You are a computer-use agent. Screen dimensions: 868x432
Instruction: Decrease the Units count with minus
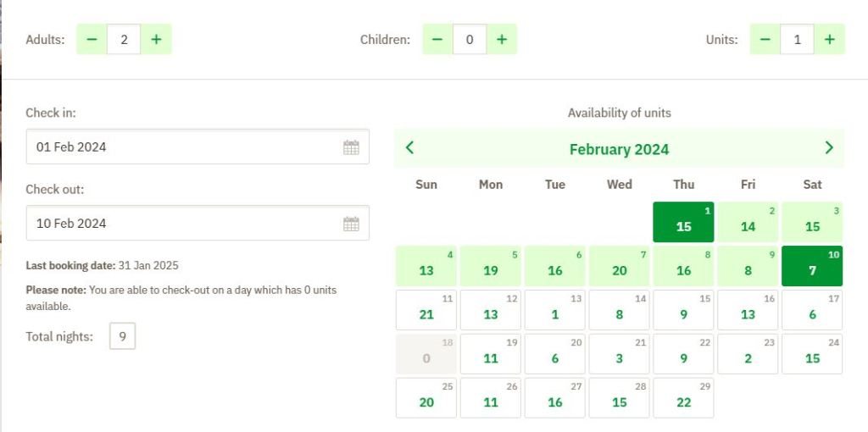click(765, 40)
